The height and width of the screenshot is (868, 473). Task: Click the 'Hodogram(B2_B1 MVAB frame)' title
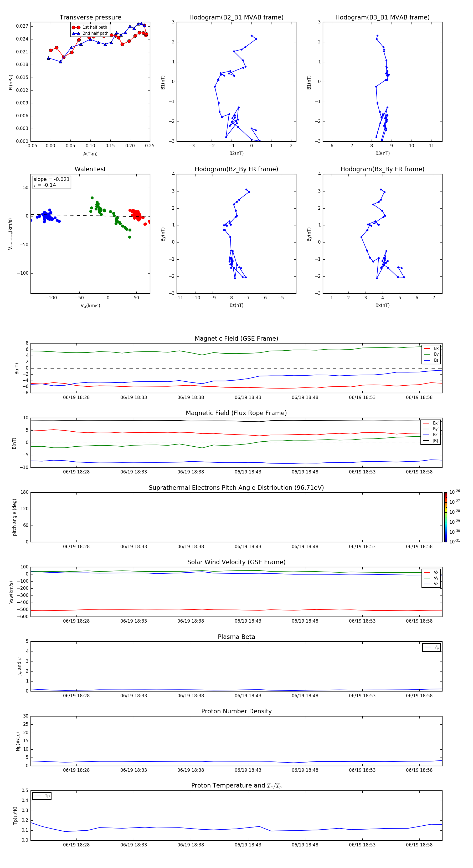[x=236, y=18]
